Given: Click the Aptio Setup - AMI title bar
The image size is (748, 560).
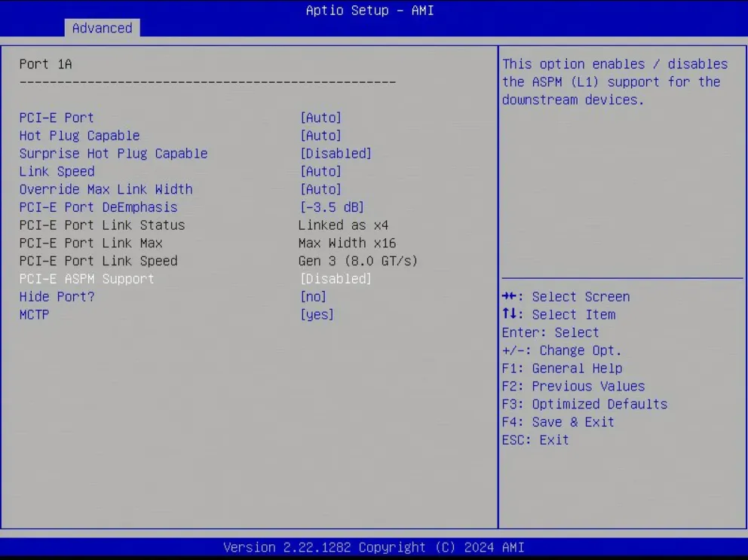Looking at the screenshot, I should (x=369, y=11).
